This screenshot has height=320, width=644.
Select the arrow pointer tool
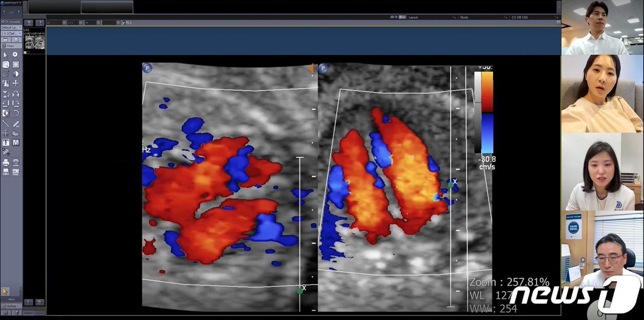6,55
